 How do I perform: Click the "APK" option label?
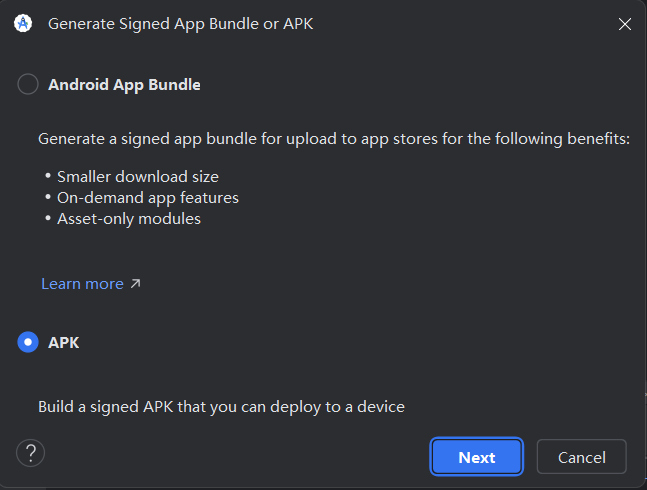coord(64,342)
